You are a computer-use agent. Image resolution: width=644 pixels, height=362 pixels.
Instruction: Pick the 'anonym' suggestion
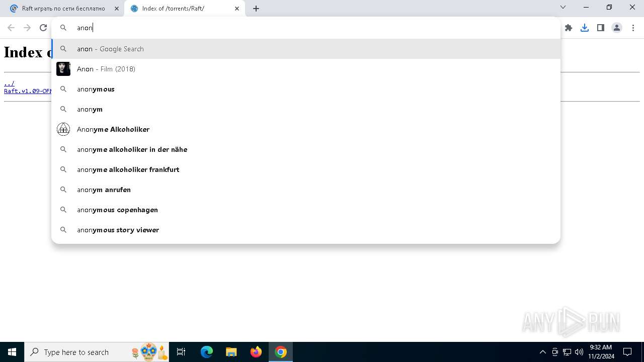pyautogui.click(x=306, y=109)
